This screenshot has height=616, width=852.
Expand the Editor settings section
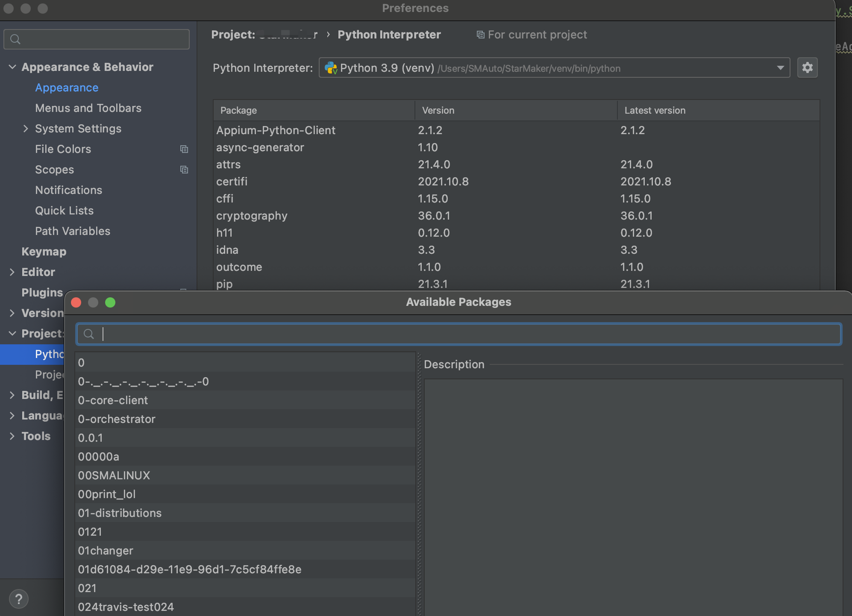point(12,272)
